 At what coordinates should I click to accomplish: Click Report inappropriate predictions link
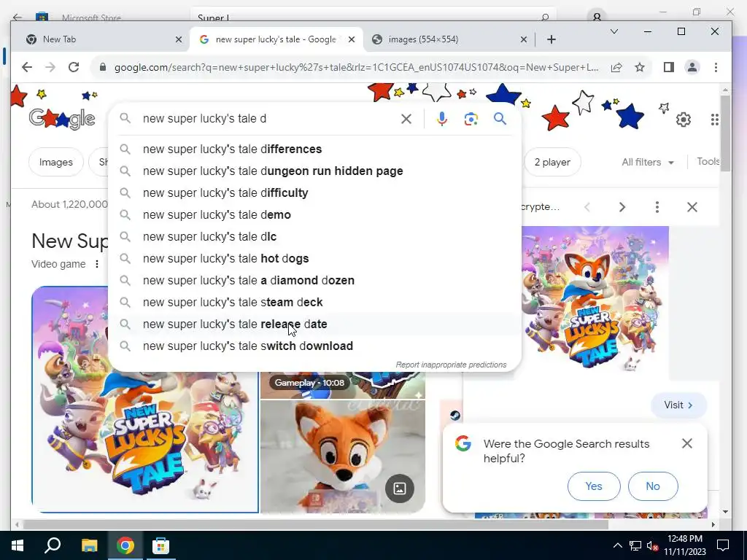point(451,365)
